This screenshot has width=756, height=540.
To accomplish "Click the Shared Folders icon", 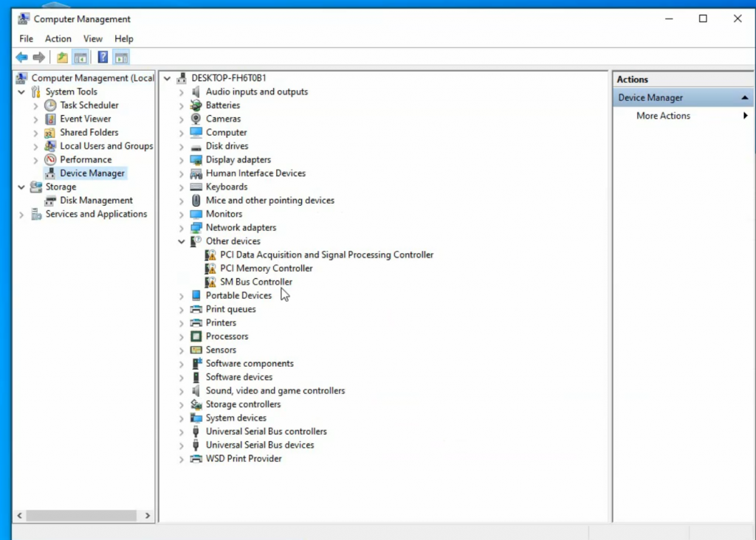I will point(50,133).
